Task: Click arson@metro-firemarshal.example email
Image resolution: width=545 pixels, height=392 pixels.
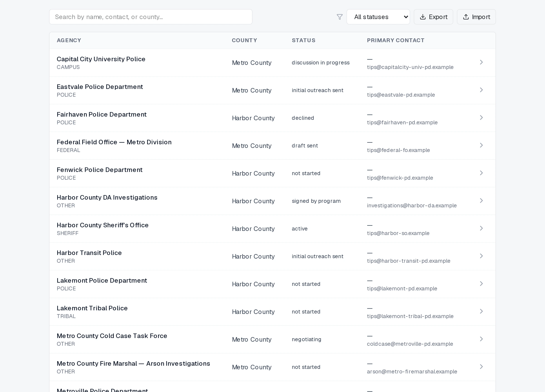Action: pos(412,372)
